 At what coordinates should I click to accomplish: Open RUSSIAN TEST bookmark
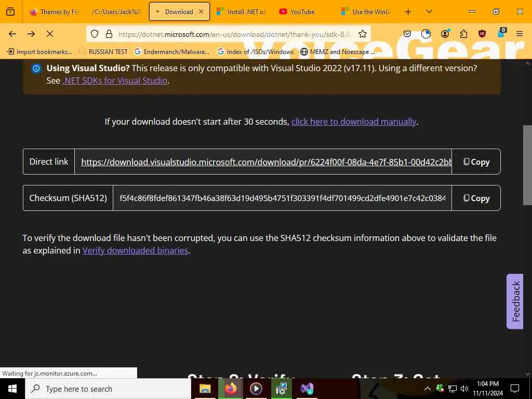(104, 51)
